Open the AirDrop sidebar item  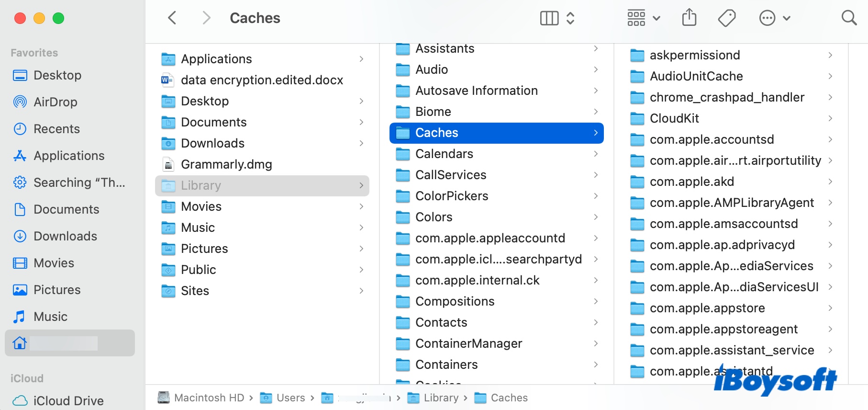point(55,102)
